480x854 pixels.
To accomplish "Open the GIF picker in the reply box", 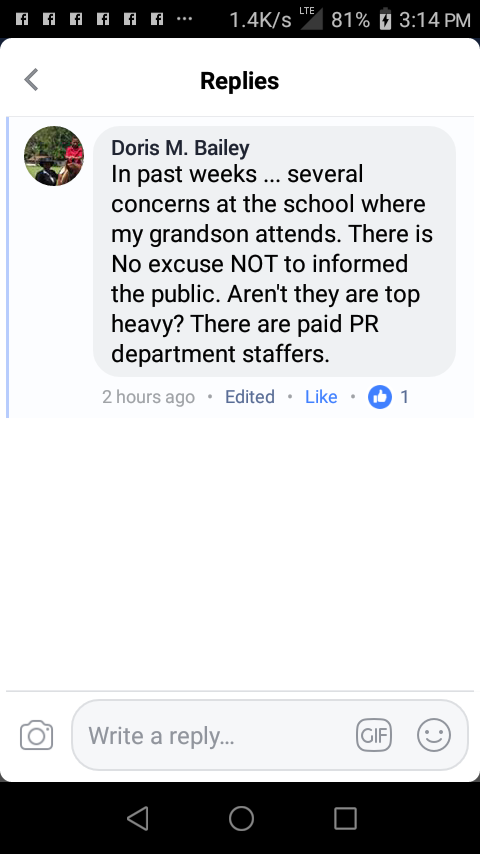I will coord(374,735).
